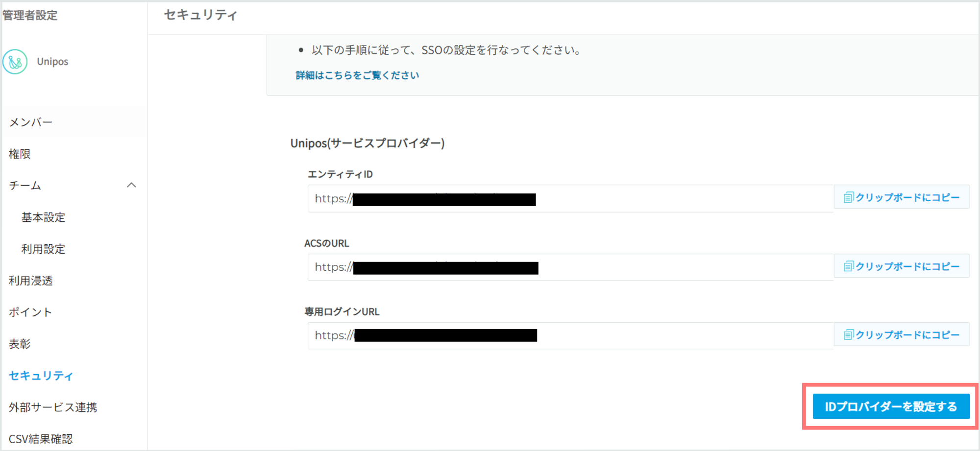The height and width of the screenshot is (451, 980).
Task: Select セキュリティ in the sidebar
Action: pos(41,376)
